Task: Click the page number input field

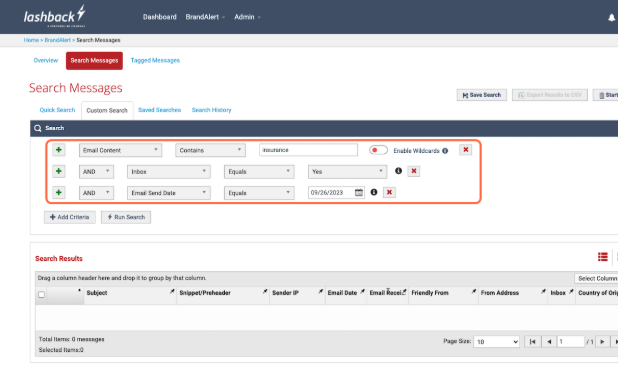Action: pos(570,341)
